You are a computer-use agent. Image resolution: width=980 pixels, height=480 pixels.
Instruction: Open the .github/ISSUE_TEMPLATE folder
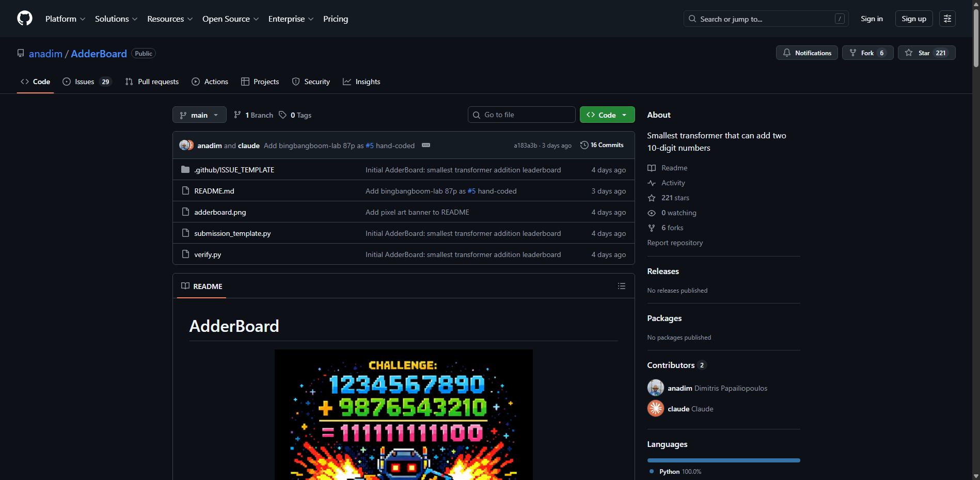click(234, 170)
